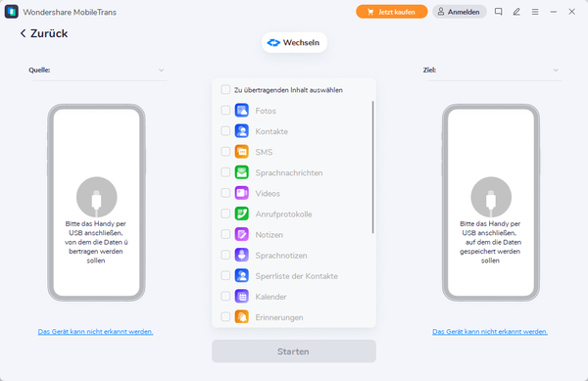The width and height of the screenshot is (588, 381).
Task: Open the feedback chat bubble icon
Action: point(499,12)
